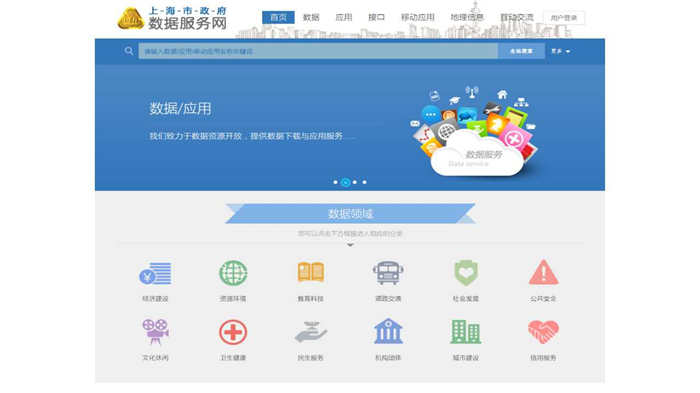This screenshot has width=700, height=393.
Task: Open the 文化休闲 film camera icon
Action: click(x=155, y=332)
